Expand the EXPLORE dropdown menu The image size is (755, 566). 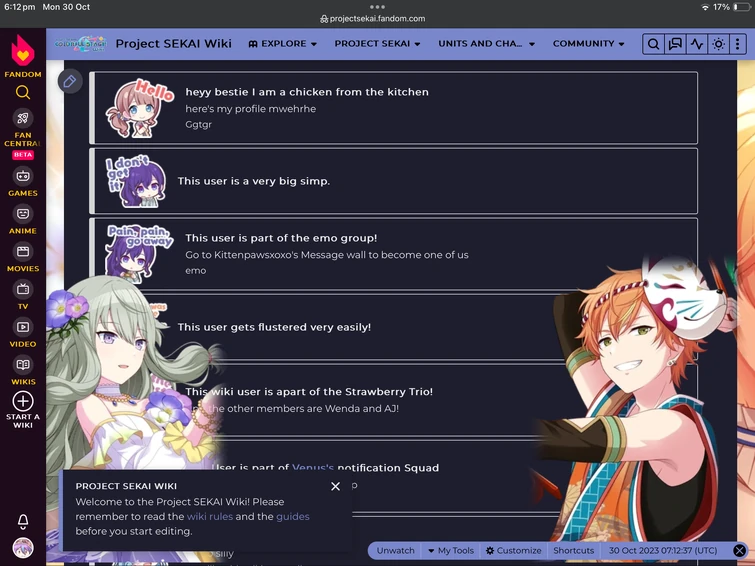[283, 44]
